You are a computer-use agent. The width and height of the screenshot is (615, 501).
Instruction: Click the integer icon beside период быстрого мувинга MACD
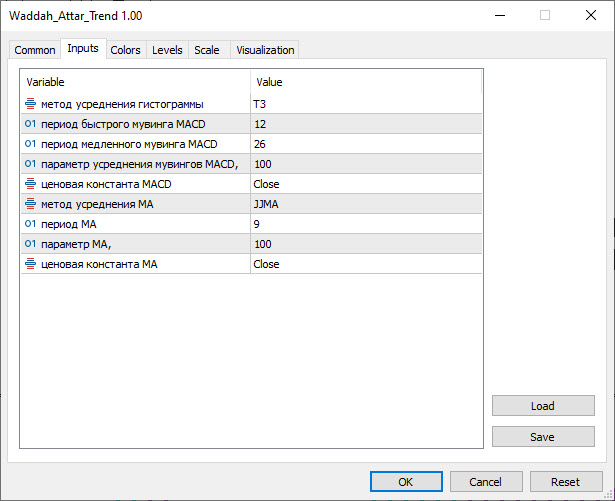30,124
